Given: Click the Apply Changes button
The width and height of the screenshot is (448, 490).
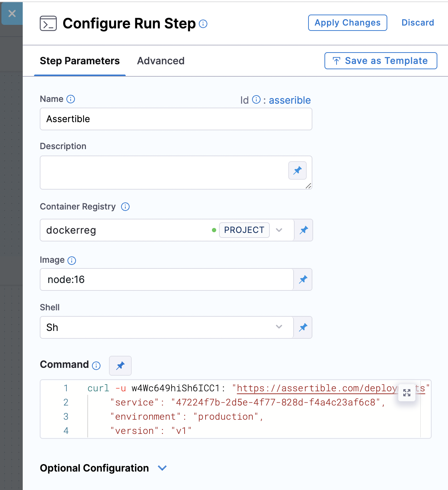Looking at the screenshot, I should pyautogui.click(x=347, y=22).
